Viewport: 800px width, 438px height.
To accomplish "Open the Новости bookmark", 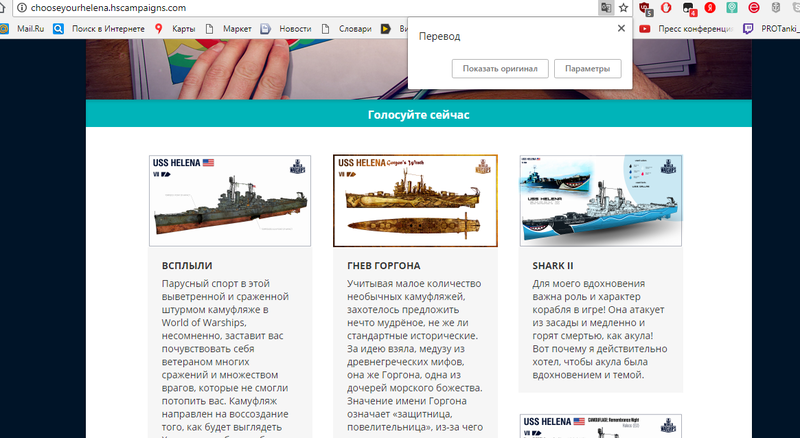I will [x=286, y=29].
